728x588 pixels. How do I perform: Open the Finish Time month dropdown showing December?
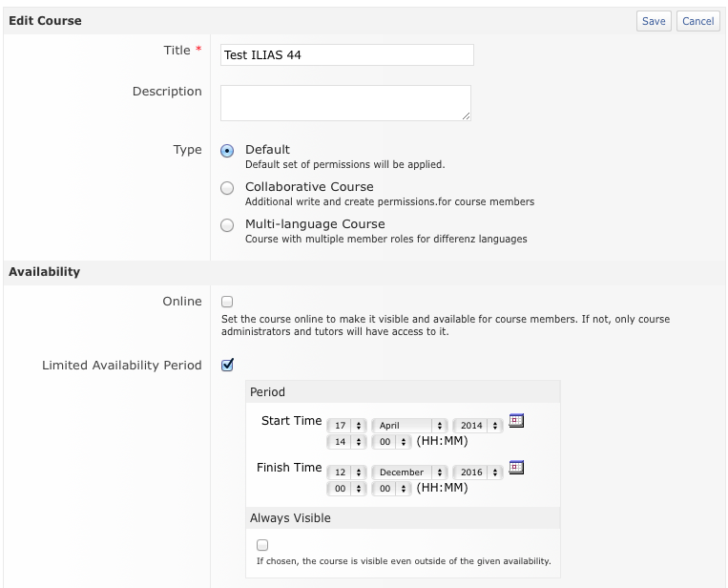click(411, 472)
